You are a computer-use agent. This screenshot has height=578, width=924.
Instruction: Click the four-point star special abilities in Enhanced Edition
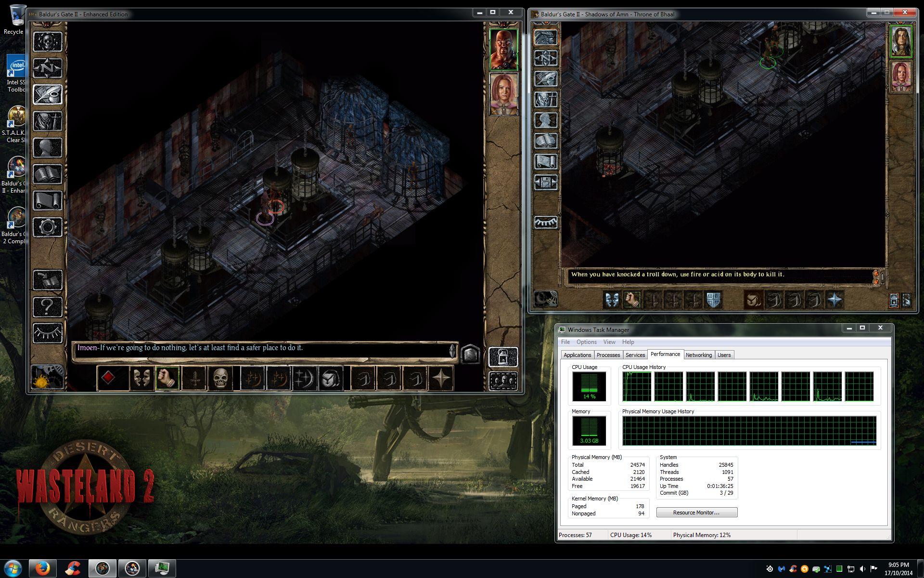tap(441, 378)
